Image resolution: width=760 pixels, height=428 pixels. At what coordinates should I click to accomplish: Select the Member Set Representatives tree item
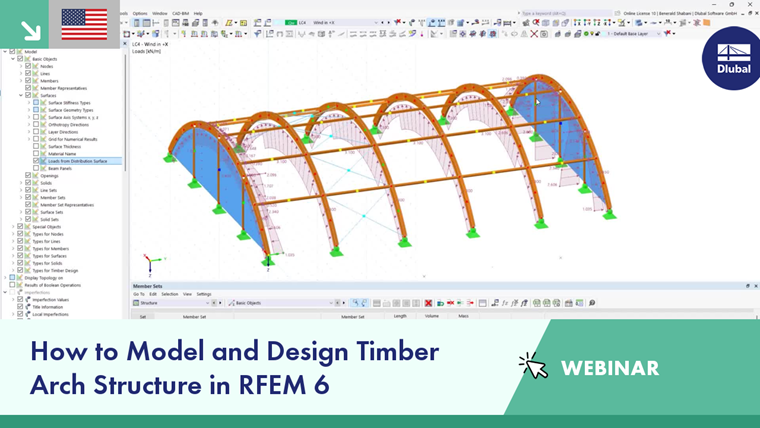tap(67, 205)
